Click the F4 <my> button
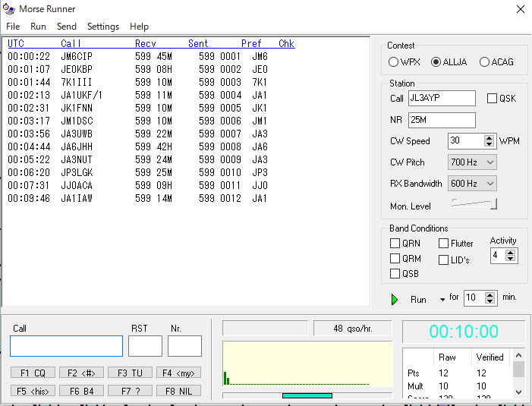Image resolution: width=532 pixels, height=406 pixels. tap(178, 373)
